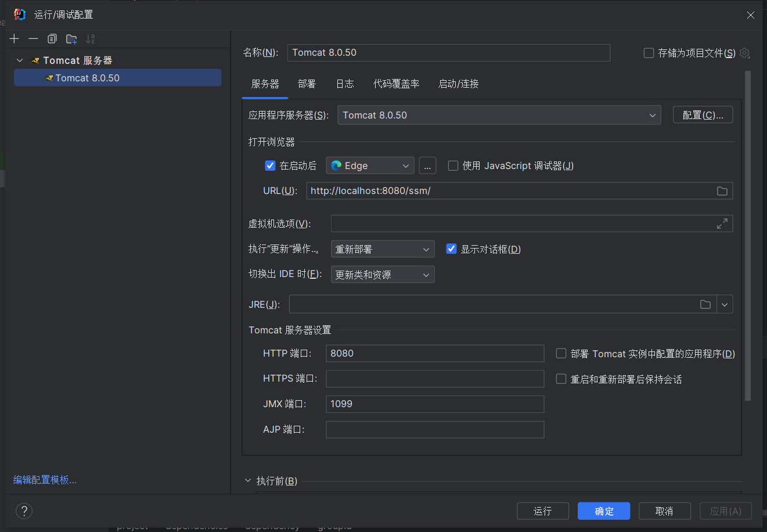Collapse the Tomcat 服务器 tree node
The width and height of the screenshot is (767, 532).
pyautogui.click(x=20, y=60)
